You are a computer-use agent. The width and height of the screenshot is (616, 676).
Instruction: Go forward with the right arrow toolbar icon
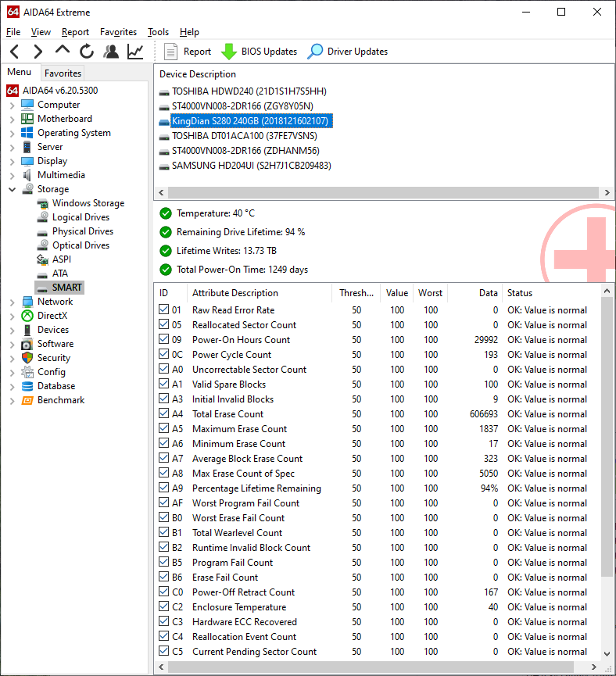point(38,52)
